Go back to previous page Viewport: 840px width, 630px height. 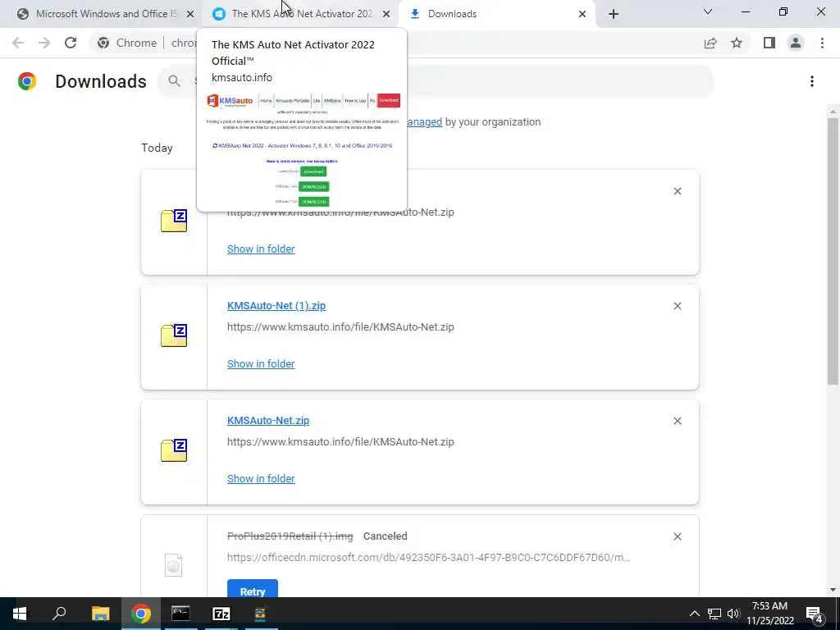coord(18,43)
